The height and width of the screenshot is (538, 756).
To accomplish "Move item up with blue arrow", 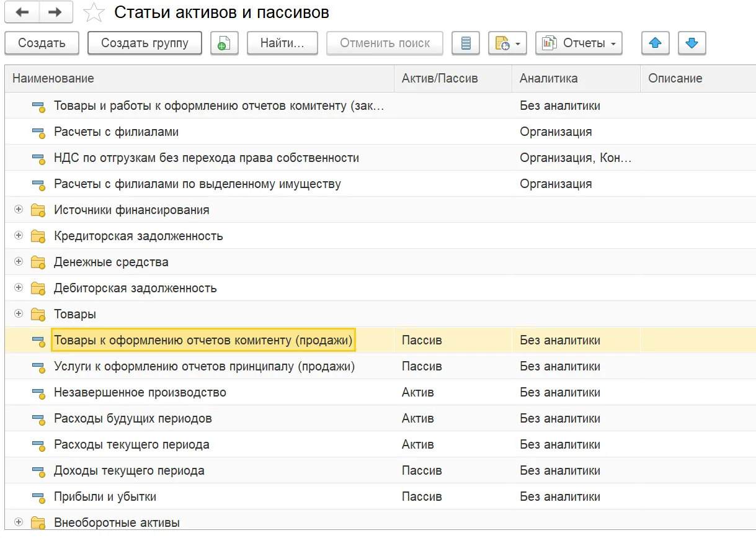I will [655, 43].
